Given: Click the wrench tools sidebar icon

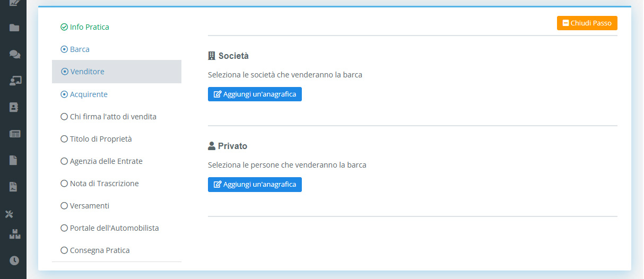Looking at the screenshot, I should click(x=9, y=214).
